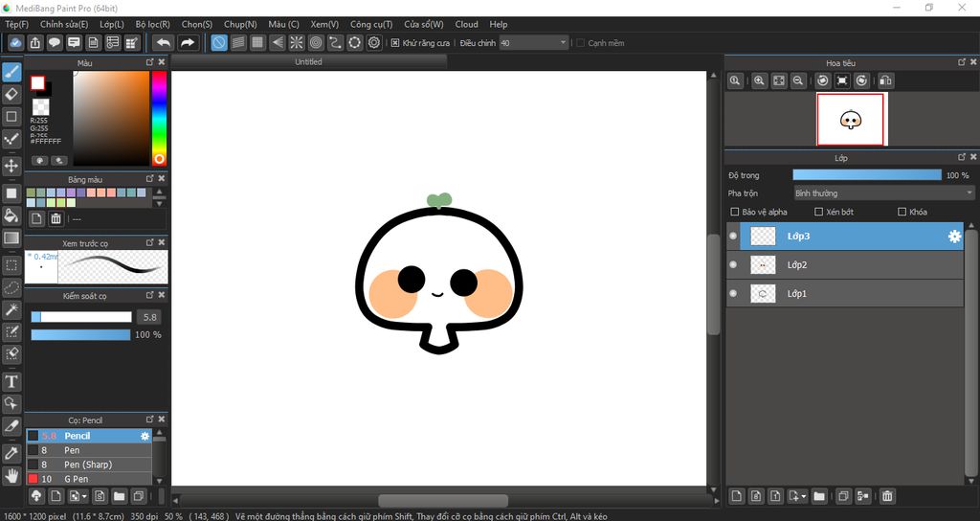
Task: Enable parallel line snap
Action: point(238,42)
